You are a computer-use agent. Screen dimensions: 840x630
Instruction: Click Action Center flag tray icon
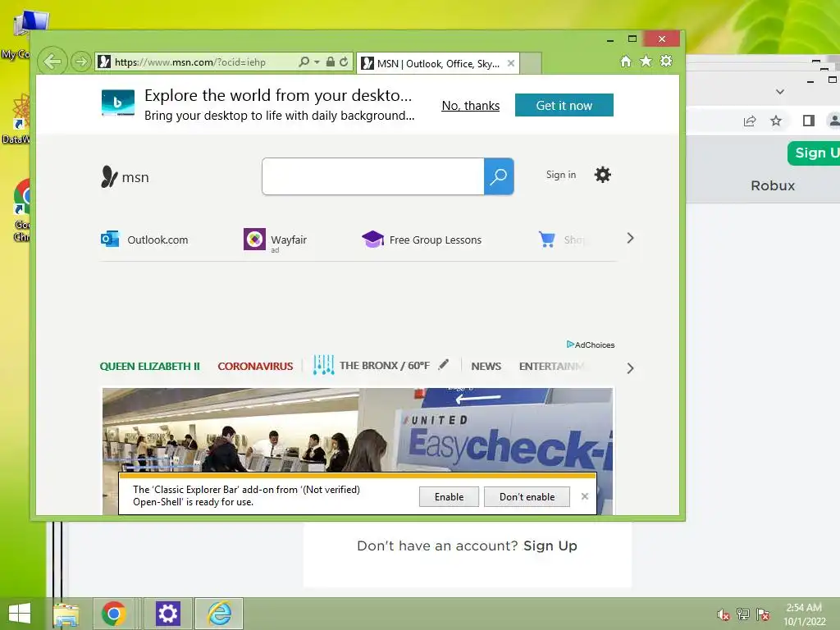[x=763, y=614]
